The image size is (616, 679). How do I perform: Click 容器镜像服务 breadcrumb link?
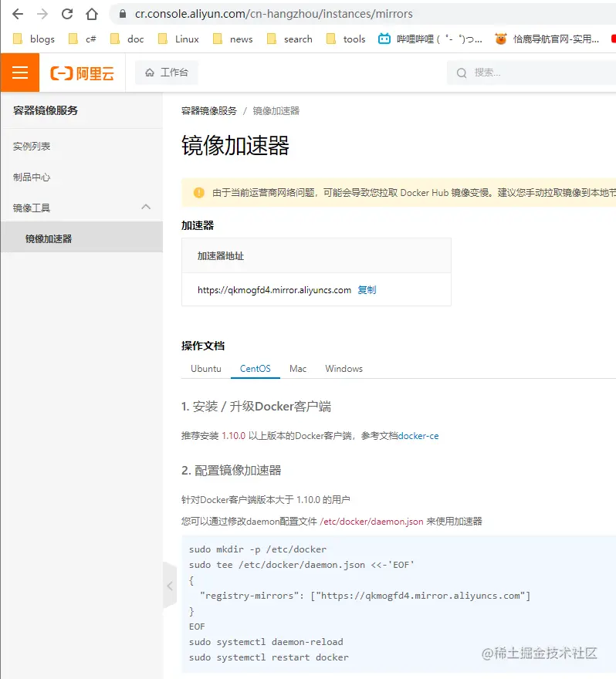[x=208, y=111]
